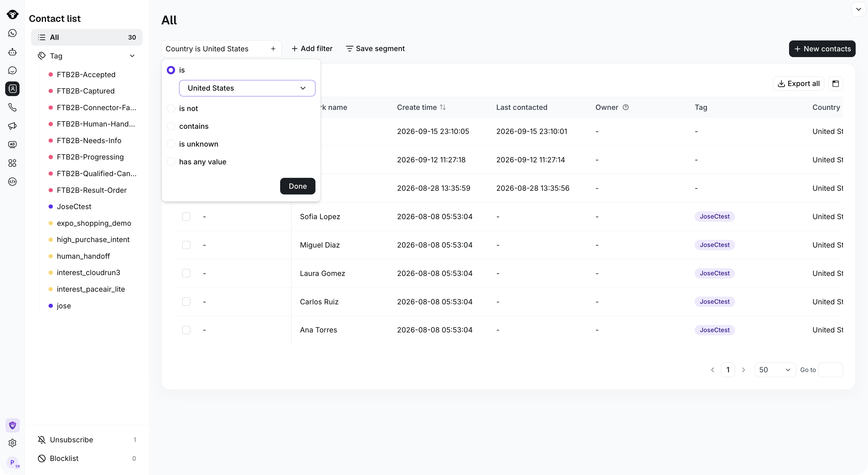Viewport: 868px width, 475px height.
Task: Click JoseCtest tag chip in Miguel Diaz row
Action: [x=714, y=245]
